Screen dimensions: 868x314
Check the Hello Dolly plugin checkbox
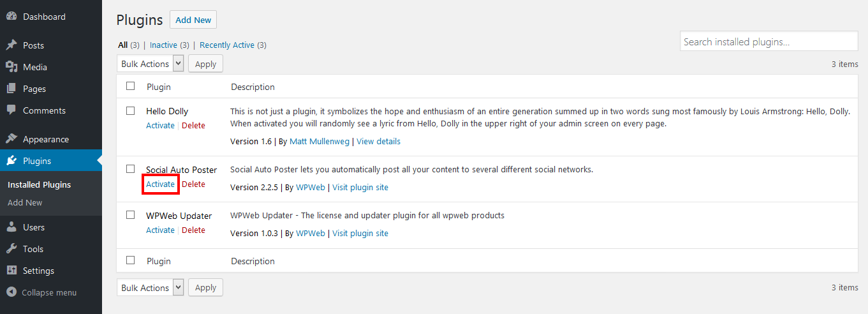pos(131,110)
